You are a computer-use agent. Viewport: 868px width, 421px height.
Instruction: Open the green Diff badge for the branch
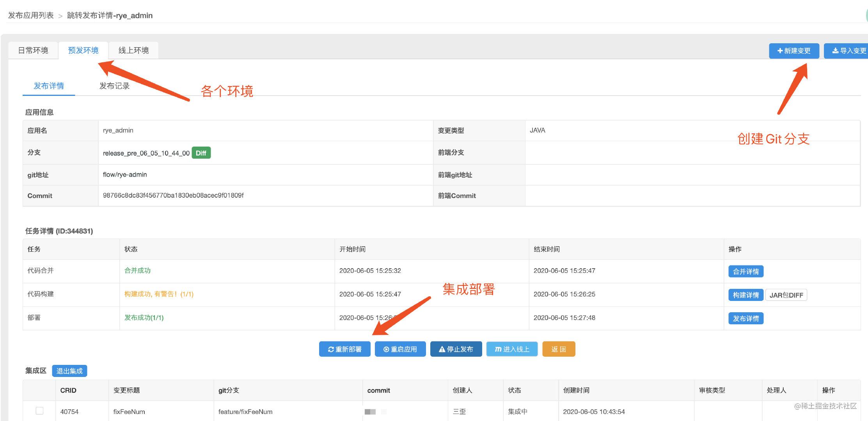coord(201,153)
